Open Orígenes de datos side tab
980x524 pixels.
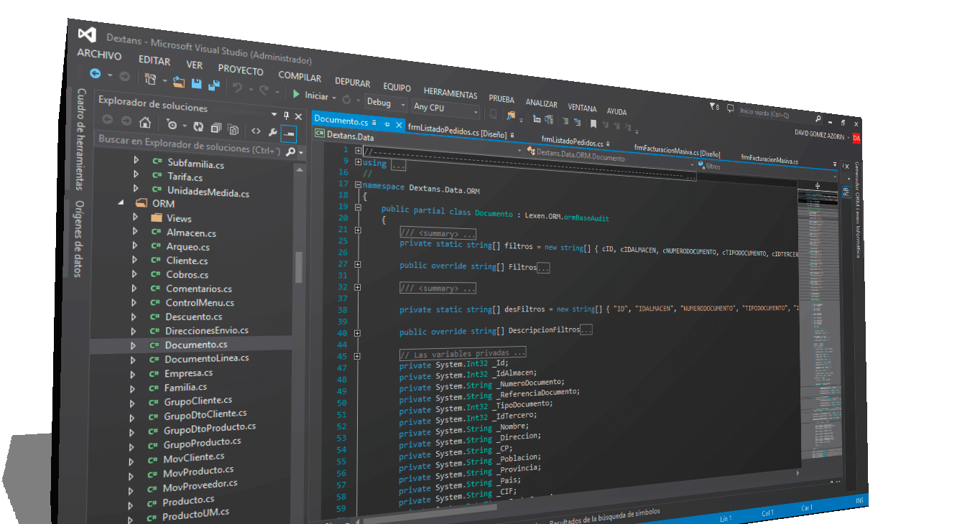click(x=80, y=238)
